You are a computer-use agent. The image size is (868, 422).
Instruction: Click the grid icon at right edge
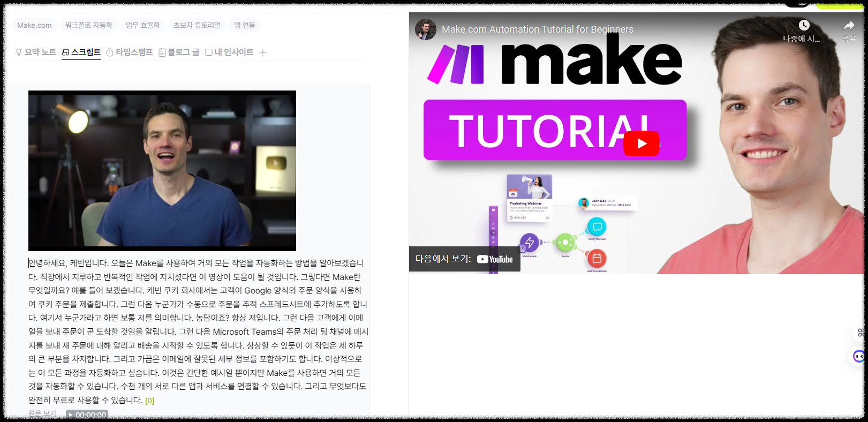(861, 333)
